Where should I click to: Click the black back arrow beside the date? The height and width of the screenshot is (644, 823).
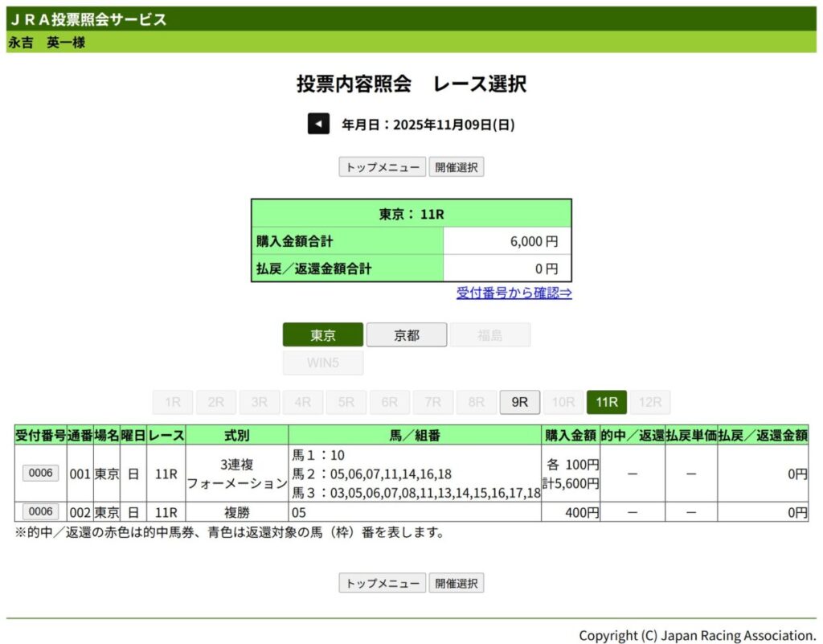tap(318, 124)
